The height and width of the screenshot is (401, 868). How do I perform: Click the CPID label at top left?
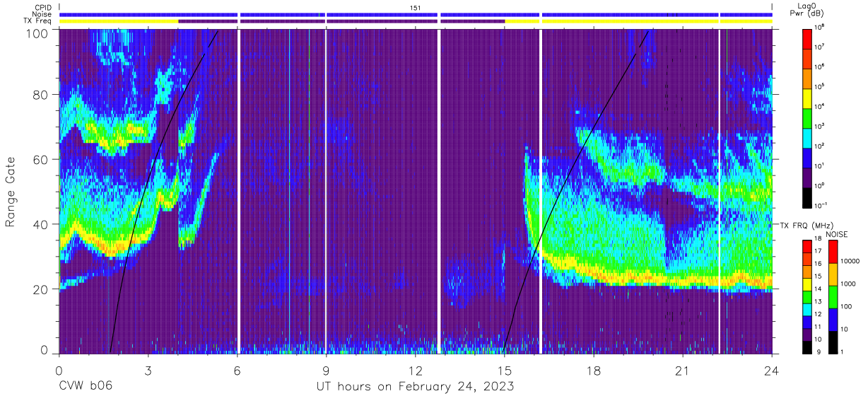point(42,7)
